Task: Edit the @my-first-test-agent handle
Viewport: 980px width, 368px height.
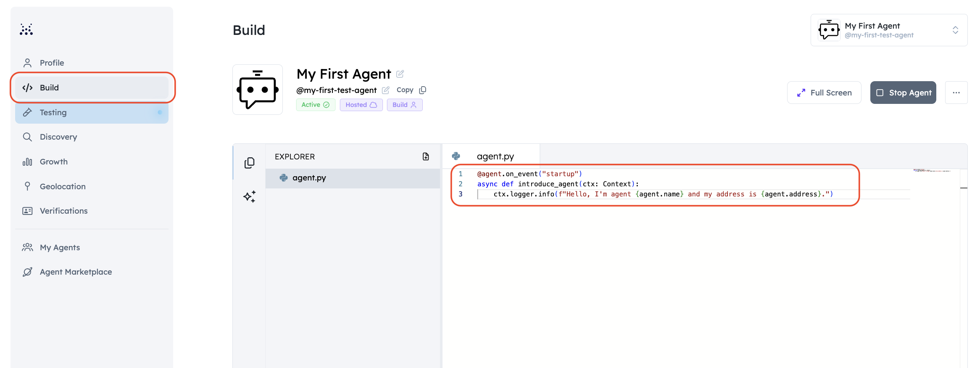Action: 385,90
